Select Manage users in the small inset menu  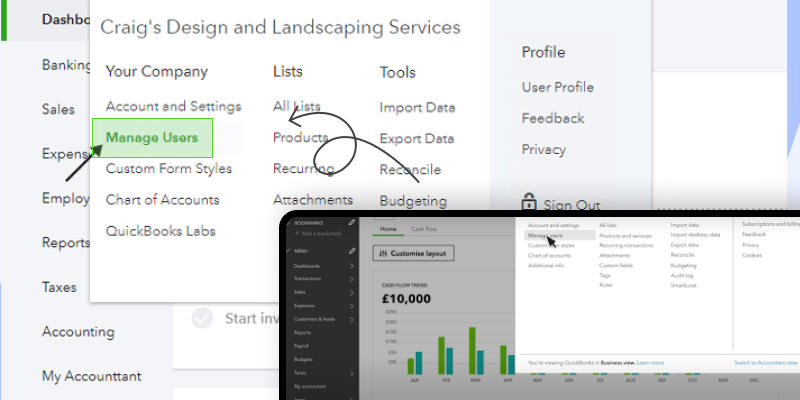tap(560, 236)
